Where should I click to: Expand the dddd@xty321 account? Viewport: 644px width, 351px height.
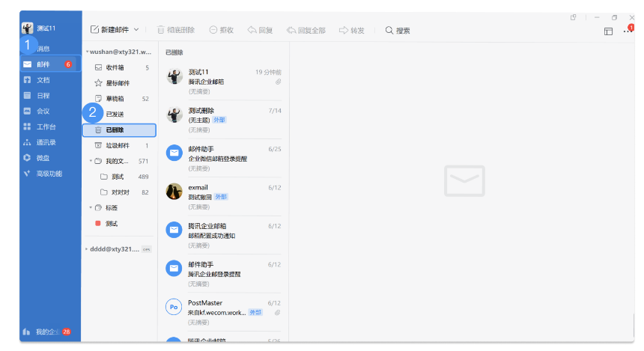[x=86, y=248]
